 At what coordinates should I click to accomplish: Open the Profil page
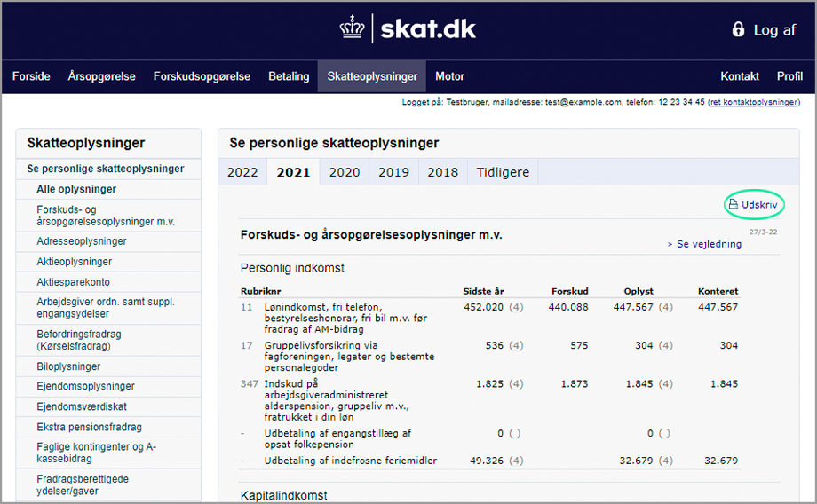789,76
